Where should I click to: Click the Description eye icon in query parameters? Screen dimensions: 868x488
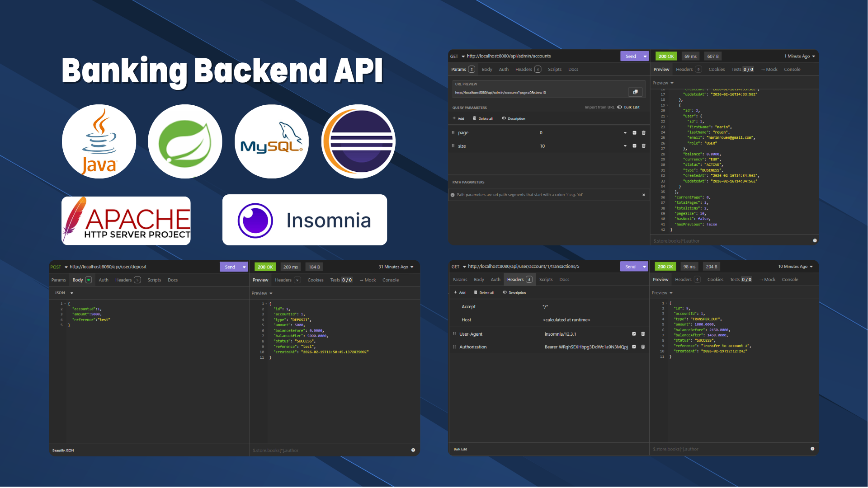[x=503, y=118]
